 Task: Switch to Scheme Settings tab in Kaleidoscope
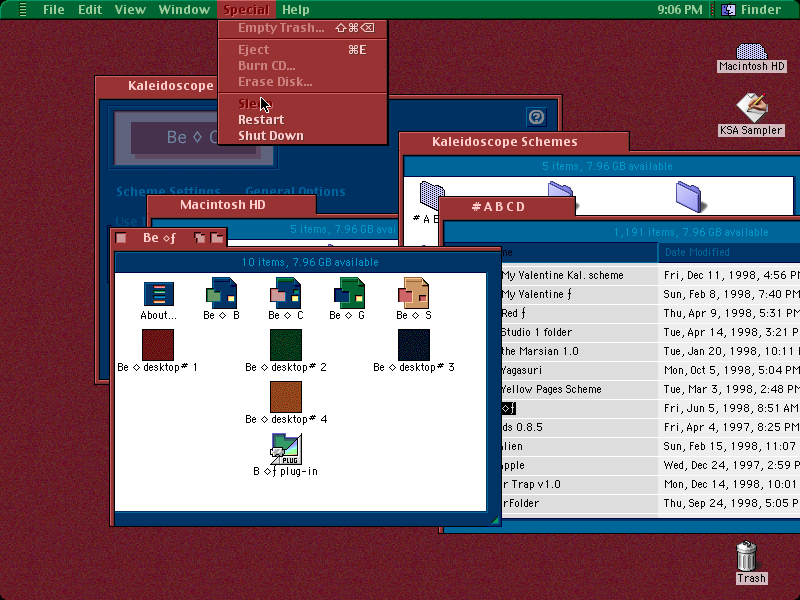pyautogui.click(x=168, y=191)
